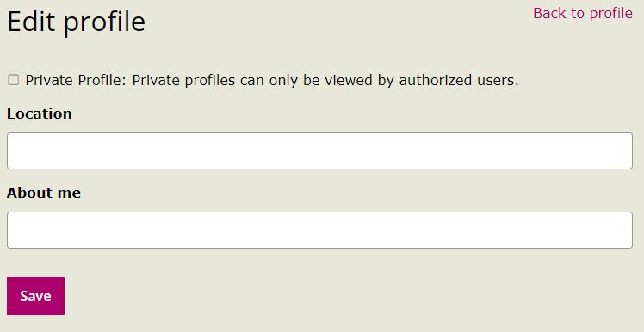
Task: Open the Back to profile link
Action: (x=582, y=13)
